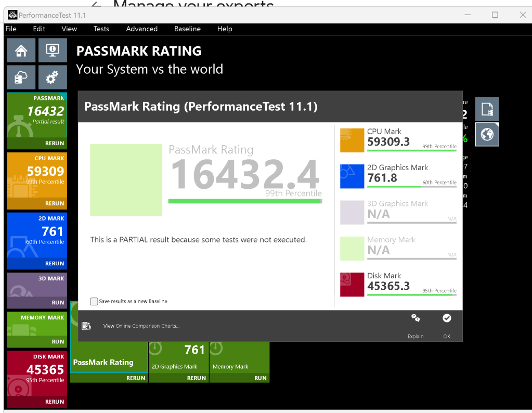Run the 3D Mark test in the sidebar
The image size is (532, 413).
click(x=58, y=302)
